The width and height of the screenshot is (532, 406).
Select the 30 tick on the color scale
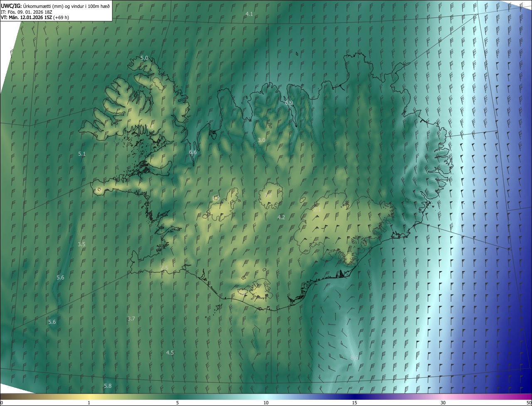[x=443, y=403]
